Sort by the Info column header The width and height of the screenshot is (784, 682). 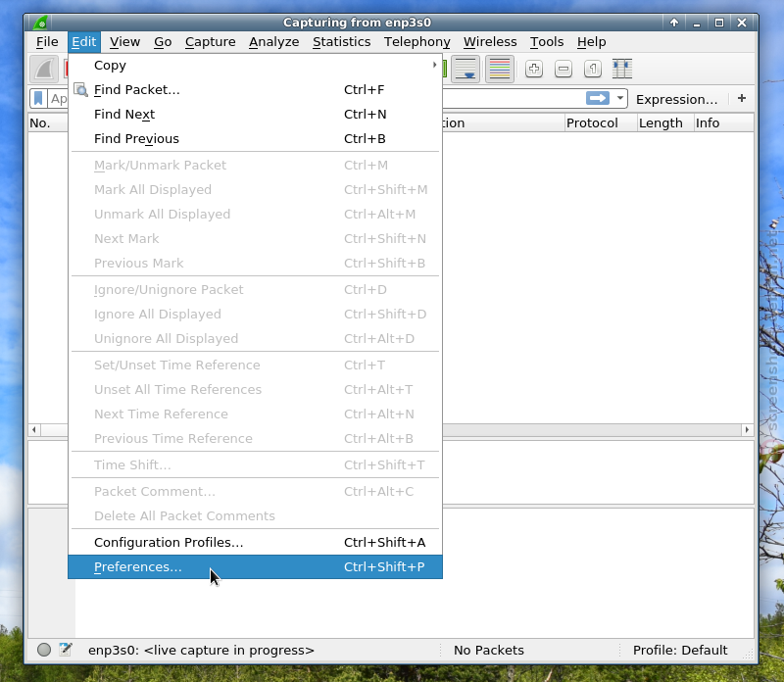click(724, 123)
